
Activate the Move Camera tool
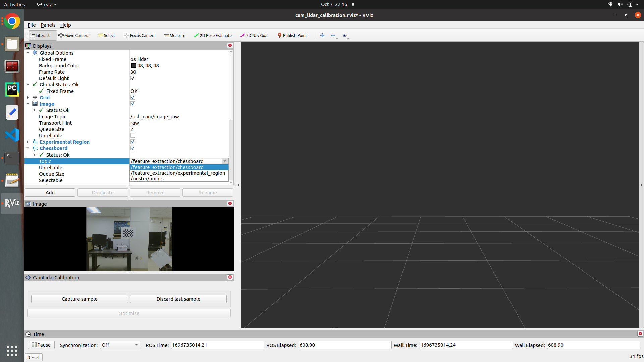tap(74, 35)
